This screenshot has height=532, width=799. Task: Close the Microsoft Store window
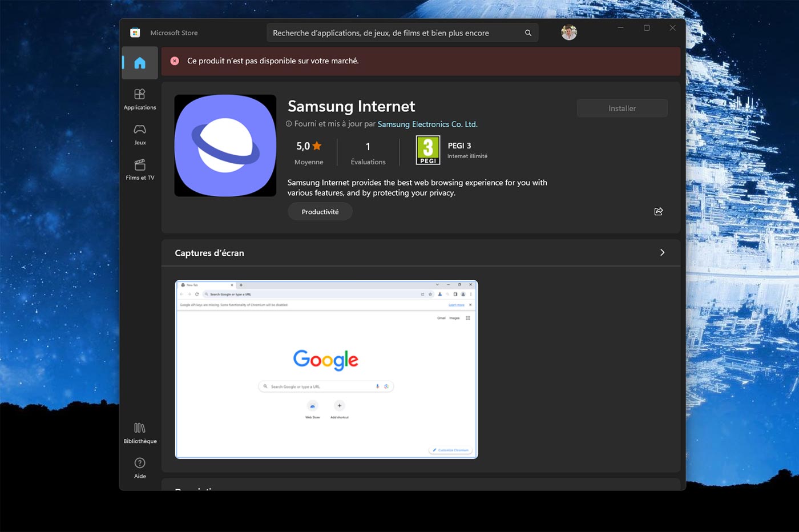[x=673, y=28]
